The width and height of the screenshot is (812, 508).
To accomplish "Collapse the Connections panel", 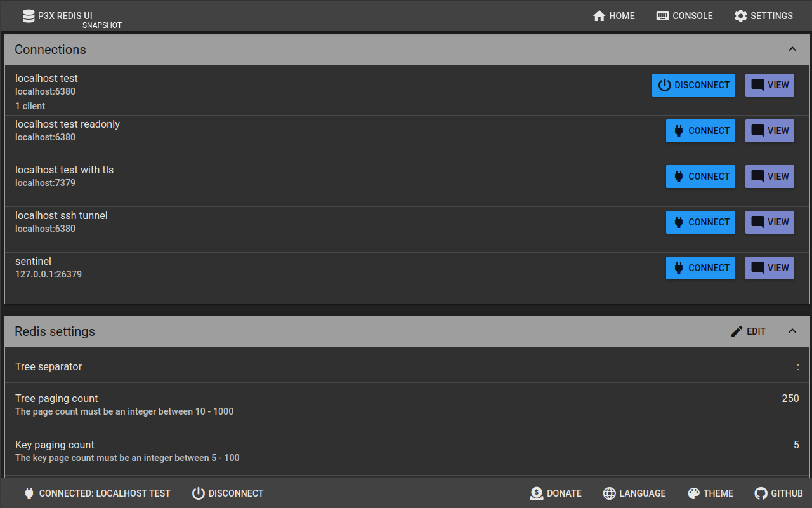I will pyautogui.click(x=792, y=50).
